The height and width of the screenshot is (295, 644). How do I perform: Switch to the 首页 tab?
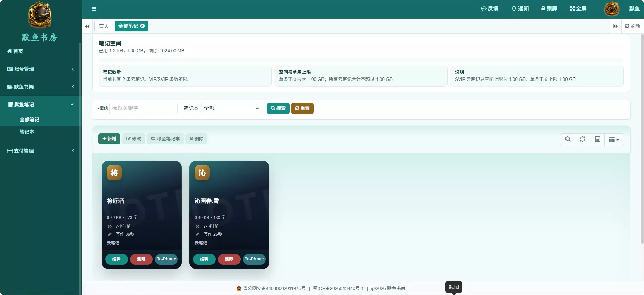pyautogui.click(x=104, y=26)
